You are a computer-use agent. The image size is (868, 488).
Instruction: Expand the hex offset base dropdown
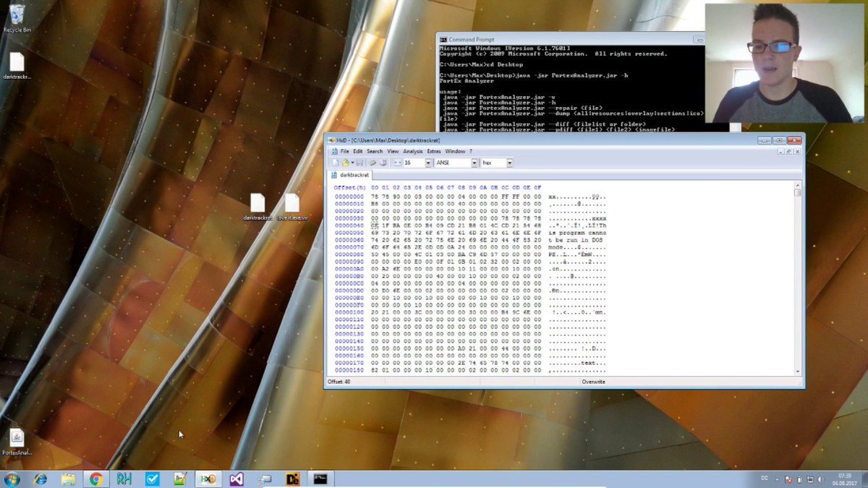coord(509,163)
